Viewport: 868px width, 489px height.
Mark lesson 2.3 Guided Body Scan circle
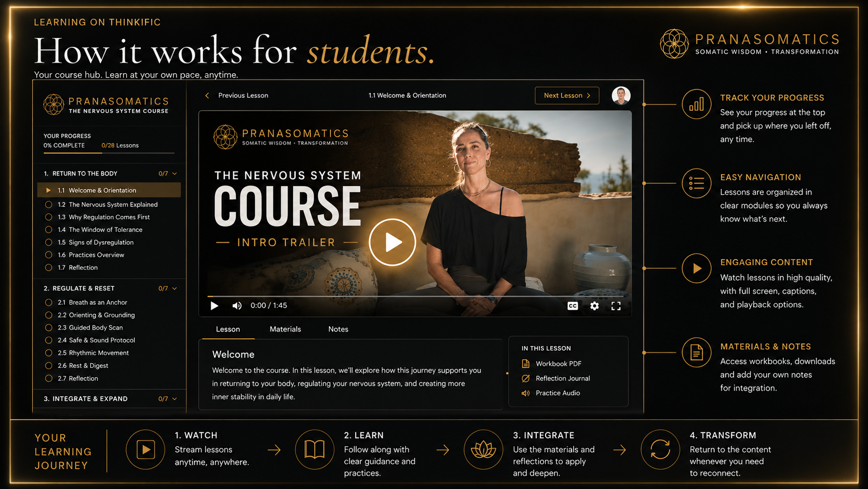[x=48, y=328]
